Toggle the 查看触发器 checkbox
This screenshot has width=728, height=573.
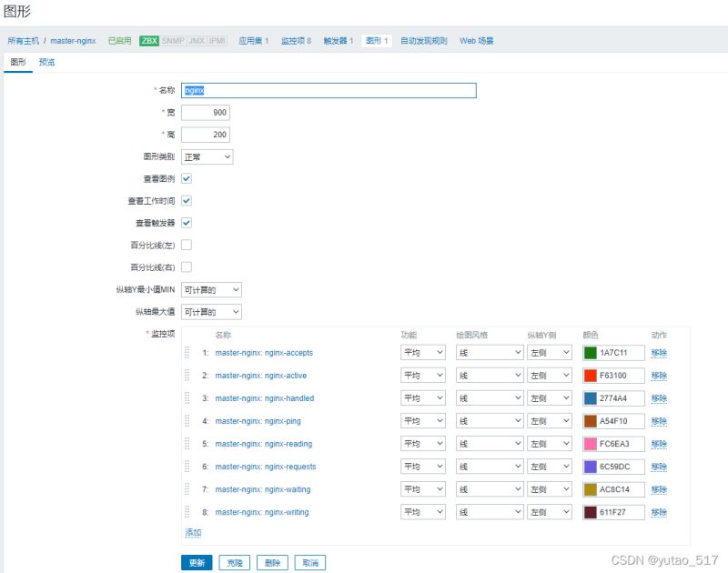click(187, 223)
